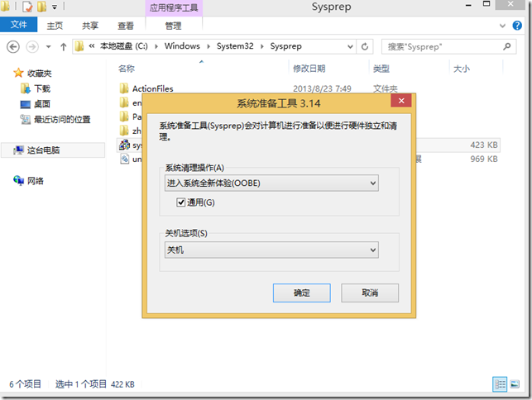The height and width of the screenshot is (400, 532).
Task: Click the Forward navigation arrow
Action: click(x=32, y=46)
